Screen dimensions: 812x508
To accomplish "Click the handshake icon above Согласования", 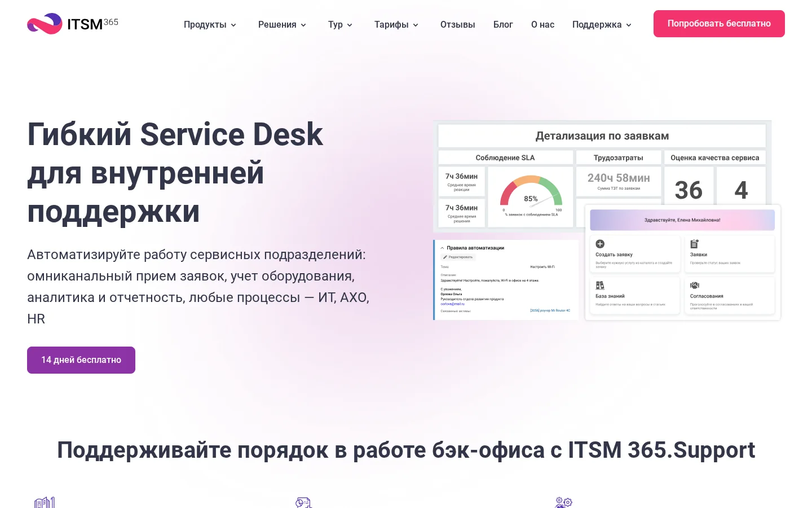I will [695, 286].
